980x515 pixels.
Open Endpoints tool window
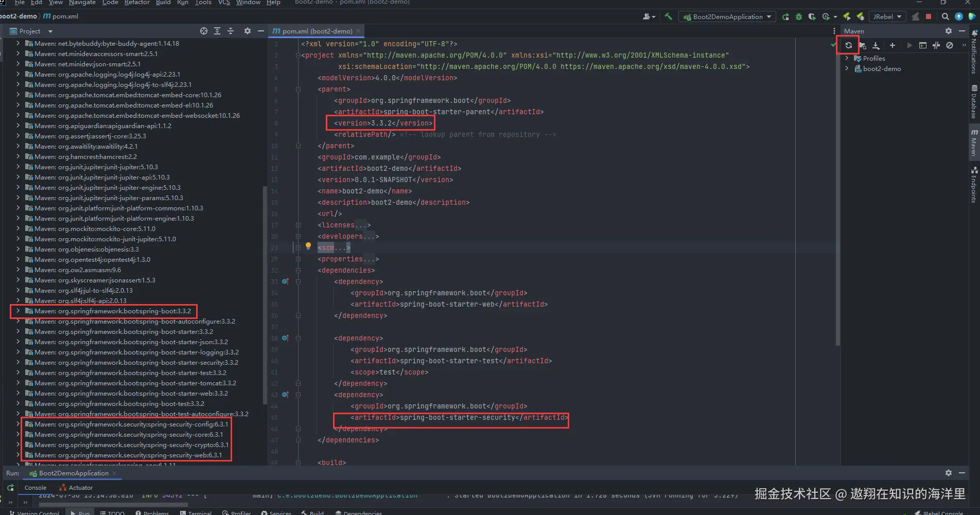pyautogui.click(x=974, y=184)
